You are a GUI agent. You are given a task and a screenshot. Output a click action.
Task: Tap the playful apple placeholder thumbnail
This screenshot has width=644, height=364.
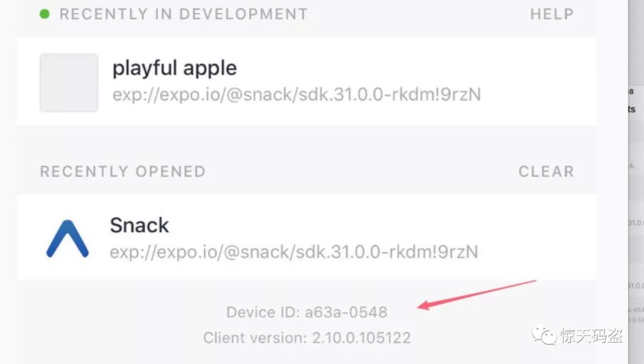tap(69, 82)
